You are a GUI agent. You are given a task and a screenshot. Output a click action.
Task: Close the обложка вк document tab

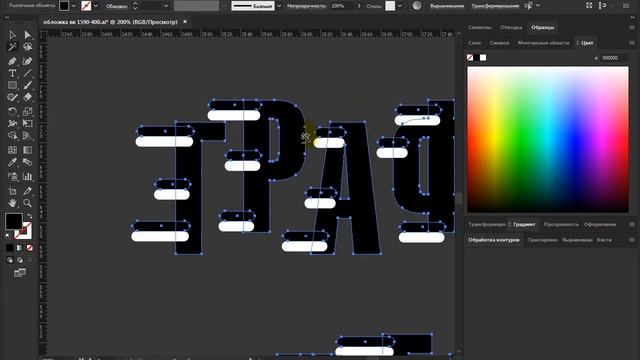pyautogui.click(x=185, y=22)
